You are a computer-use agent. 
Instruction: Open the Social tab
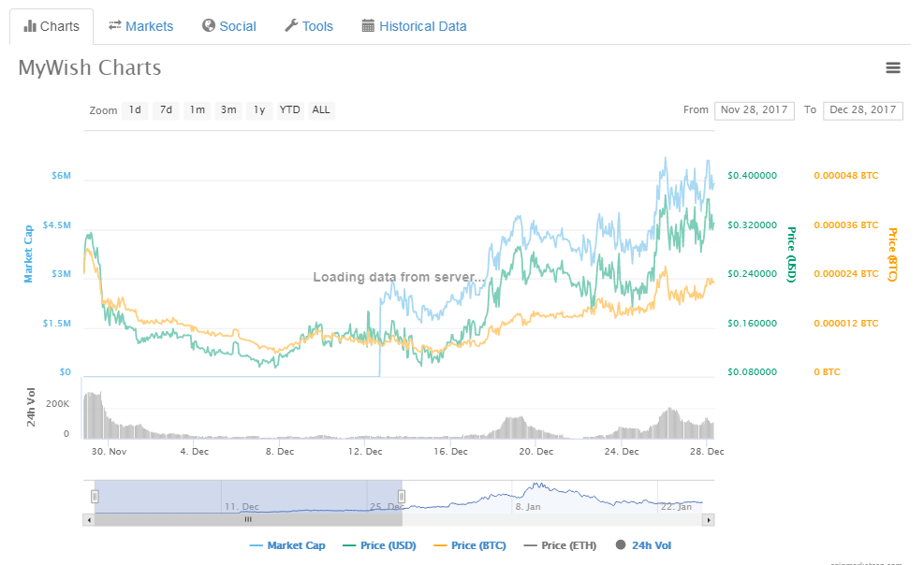pos(229,26)
